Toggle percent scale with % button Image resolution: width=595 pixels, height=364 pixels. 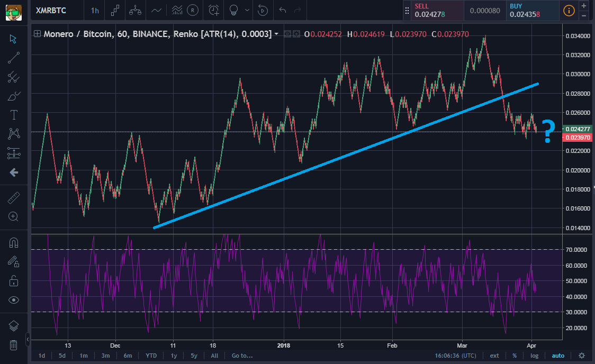(x=515, y=356)
